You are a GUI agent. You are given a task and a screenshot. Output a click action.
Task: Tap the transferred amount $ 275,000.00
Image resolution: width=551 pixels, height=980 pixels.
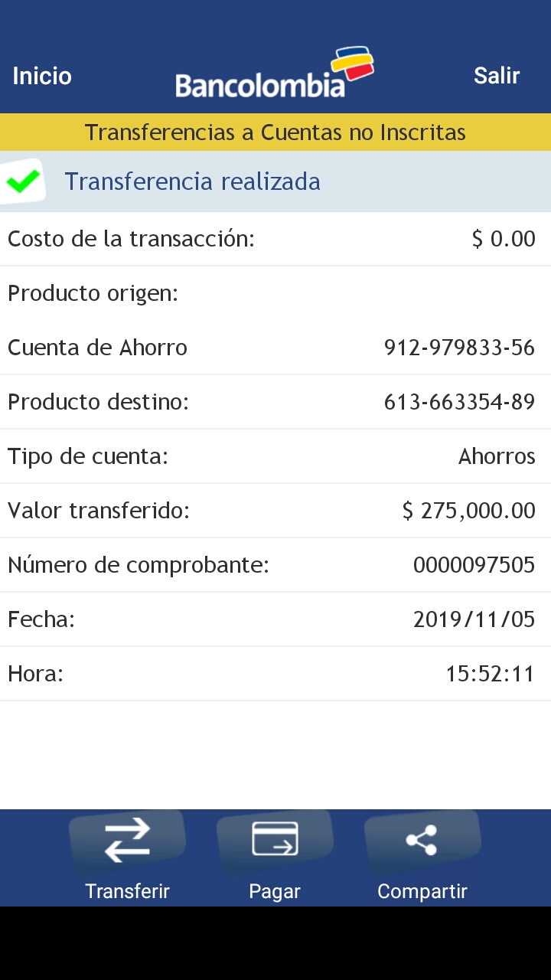pyautogui.click(x=468, y=511)
